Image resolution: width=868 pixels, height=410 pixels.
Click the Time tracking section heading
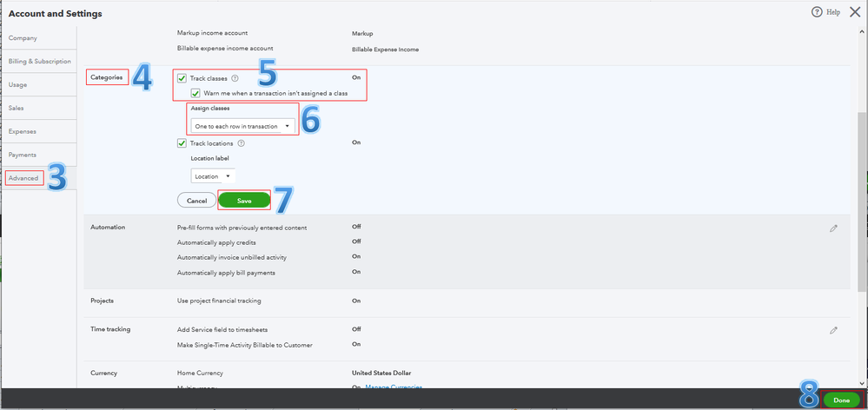coord(110,329)
